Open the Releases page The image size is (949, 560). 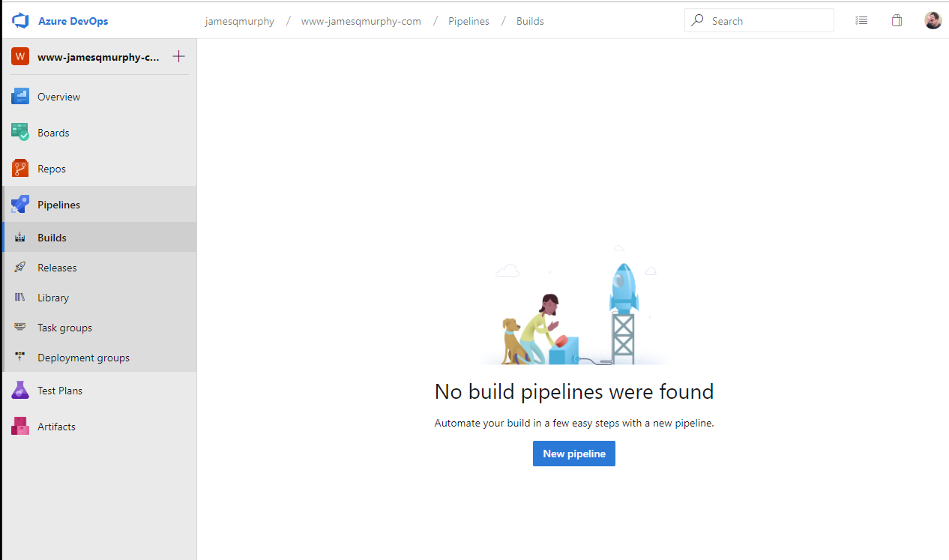[x=57, y=267]
